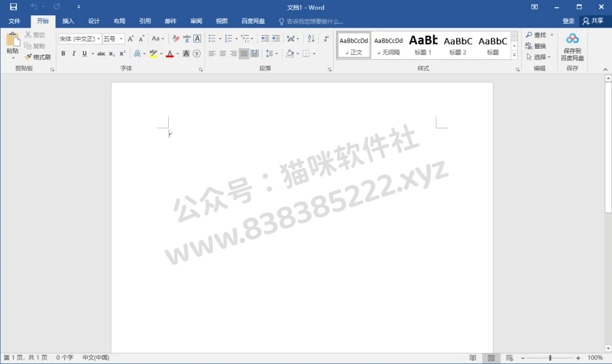Open the line spacing dropdown
The image size is (612, 364).
coord(271,53)
